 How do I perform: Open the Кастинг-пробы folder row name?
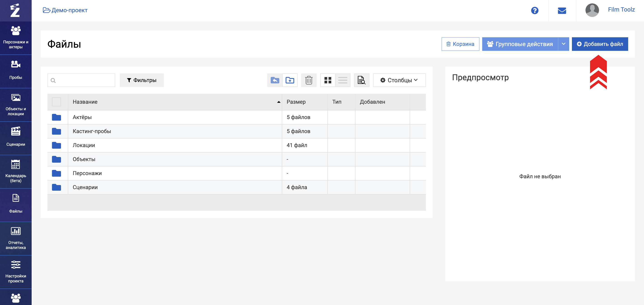tap(92, 131)
